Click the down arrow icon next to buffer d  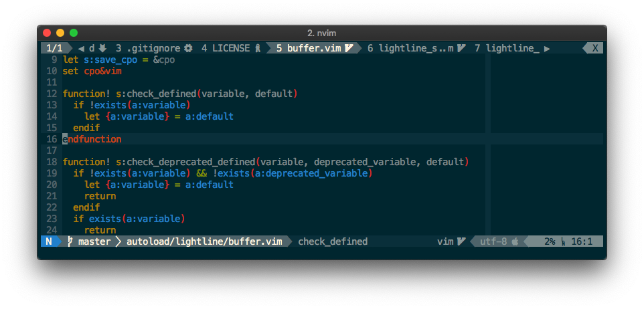click(x=102, y=48)
